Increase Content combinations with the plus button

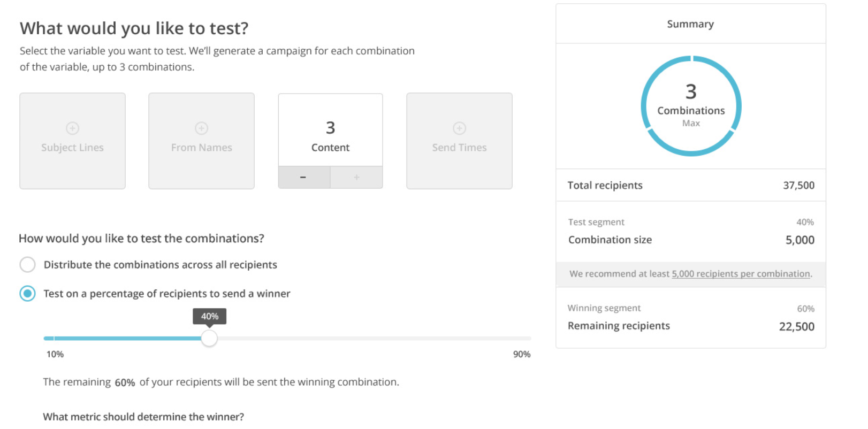point(356,177)
